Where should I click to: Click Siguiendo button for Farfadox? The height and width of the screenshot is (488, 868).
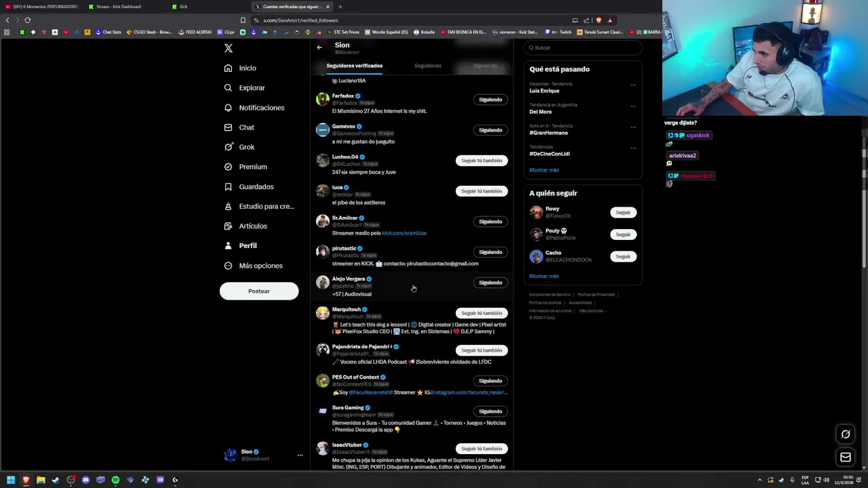490,100
